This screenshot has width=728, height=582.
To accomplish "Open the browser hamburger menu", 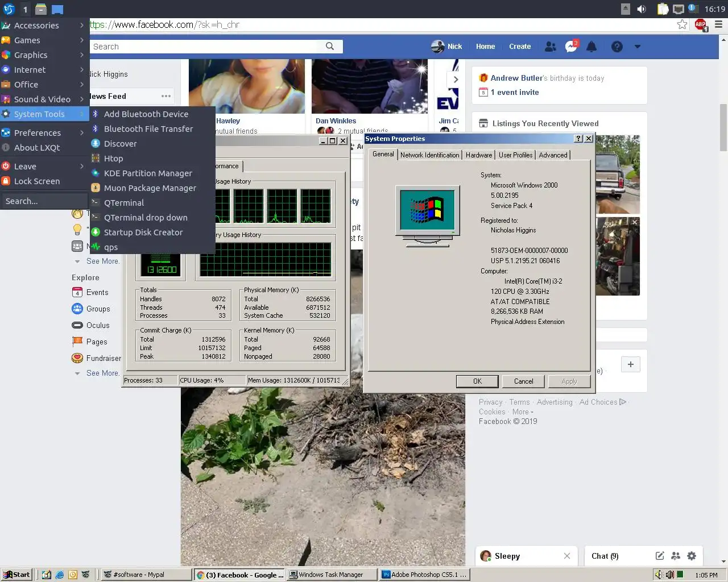I will (718, 24).
